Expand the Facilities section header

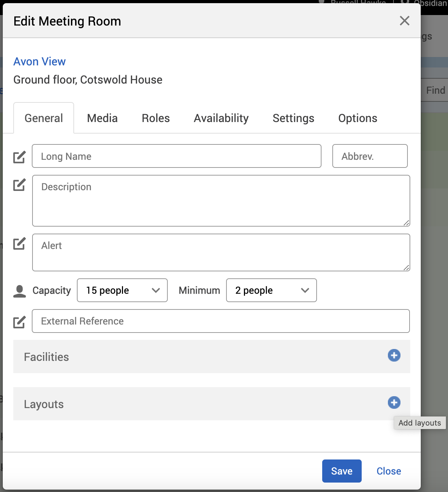[x=46, y=357]
